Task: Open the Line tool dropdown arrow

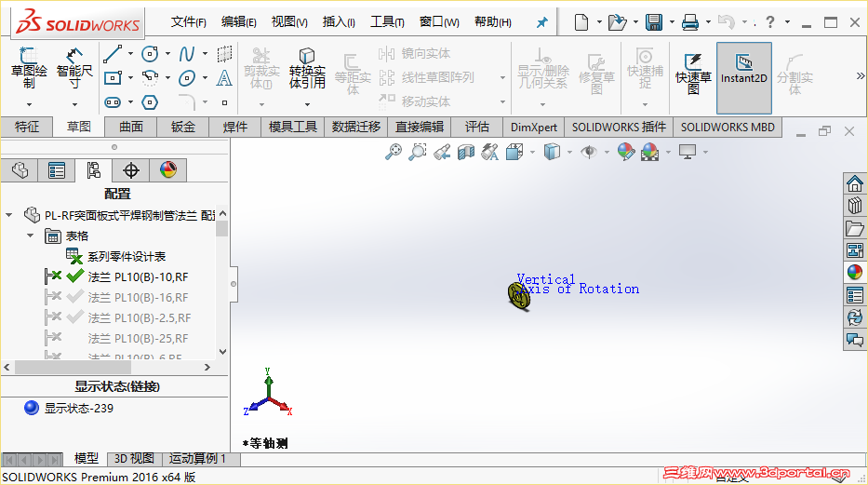Action: click(x=130, y=54)
